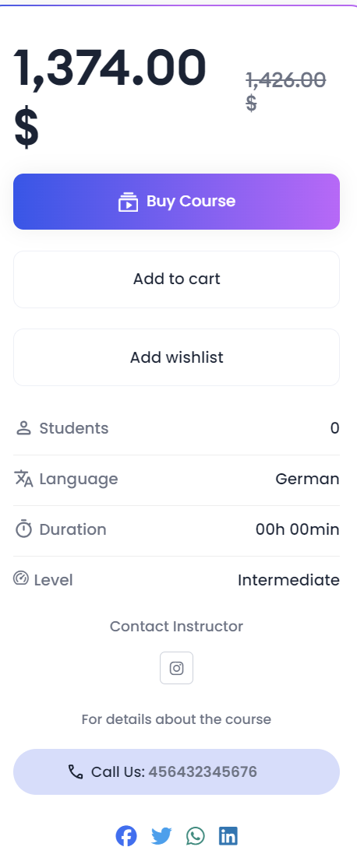The height and width of the screenshot is (868, 357).
Task: Click the German language value
Action: pos(307,479)
